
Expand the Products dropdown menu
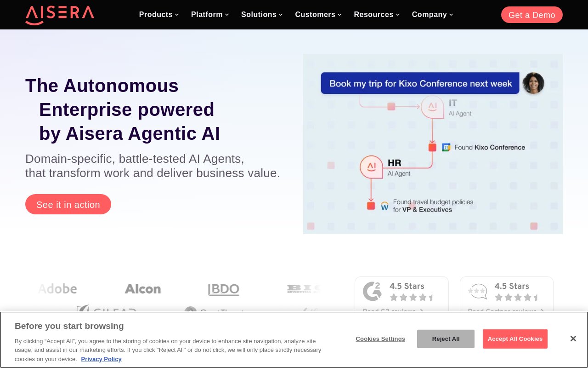(159, 15)
